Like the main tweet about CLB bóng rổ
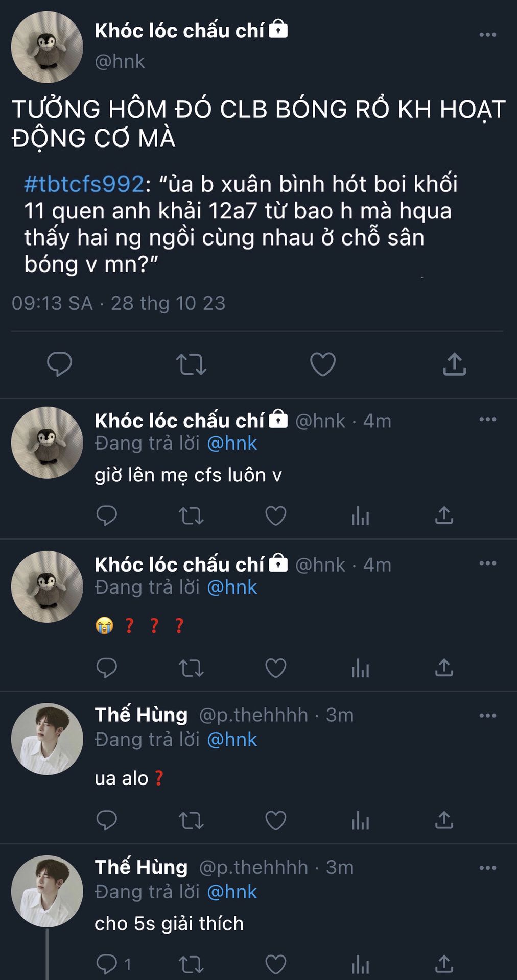This screenshot has width=517, height=980. pos(323,364)
